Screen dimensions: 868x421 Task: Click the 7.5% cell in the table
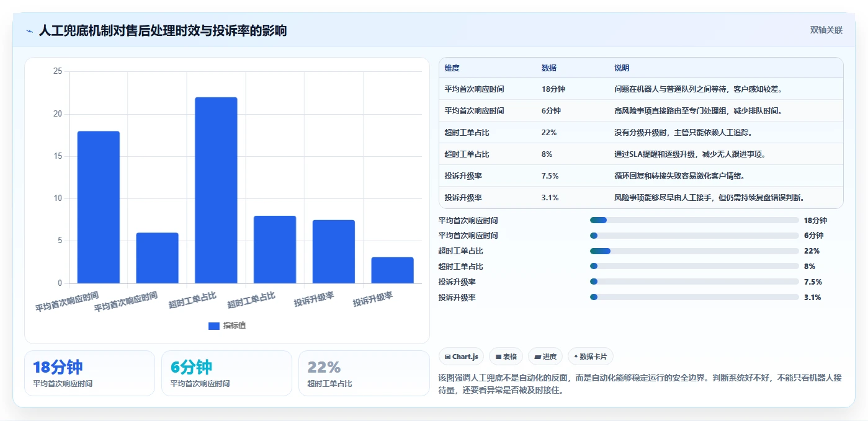[x=550, y=176]
